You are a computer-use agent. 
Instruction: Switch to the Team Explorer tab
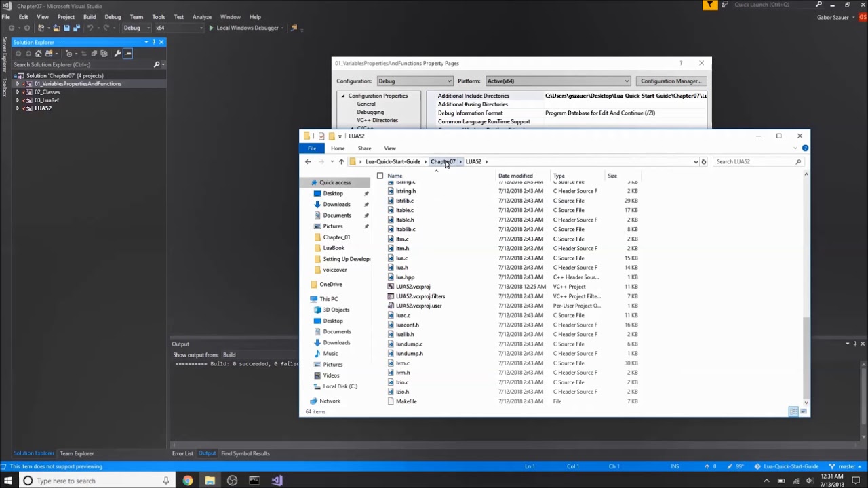[77, 453]
